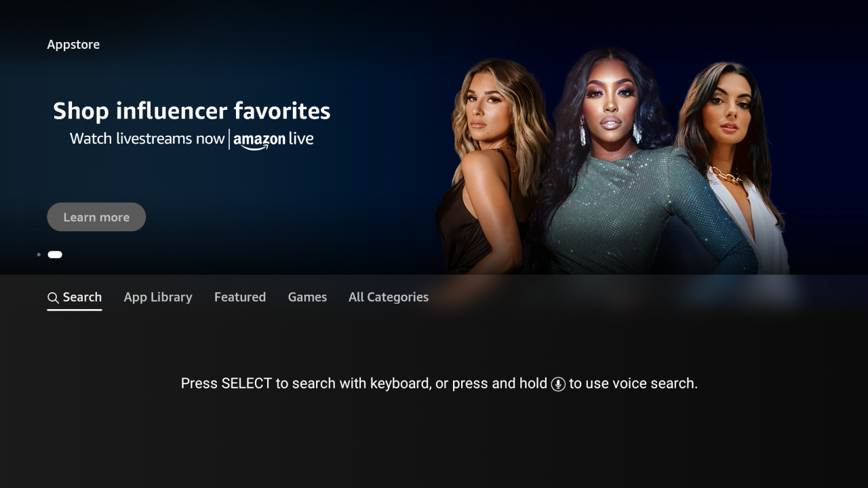Click the magnifying glass search icon
Viewport: 868px width, 488px height.
(53, 298)
